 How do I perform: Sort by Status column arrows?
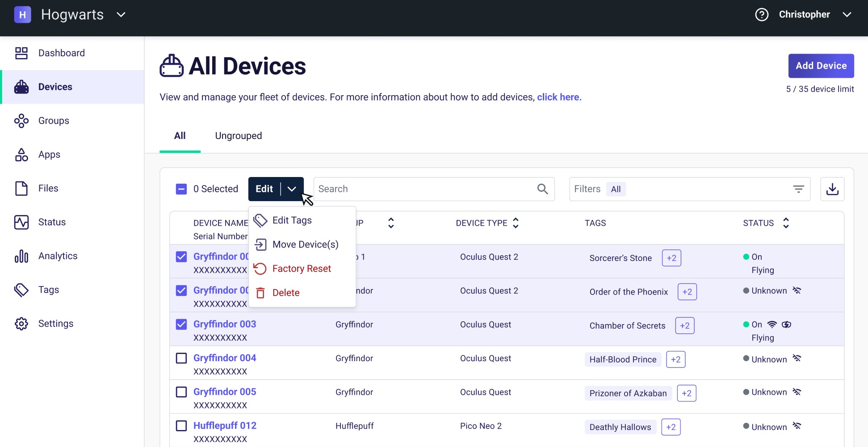point(786,223)
